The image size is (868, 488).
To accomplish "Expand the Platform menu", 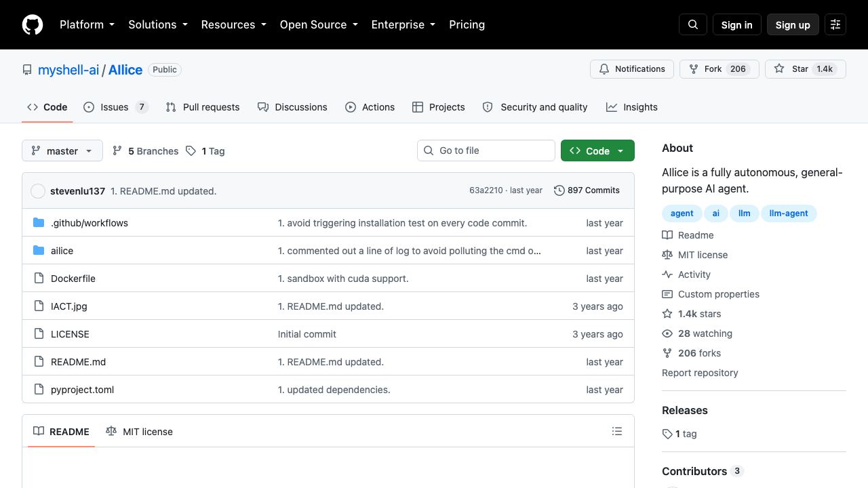I will [87, 24].
